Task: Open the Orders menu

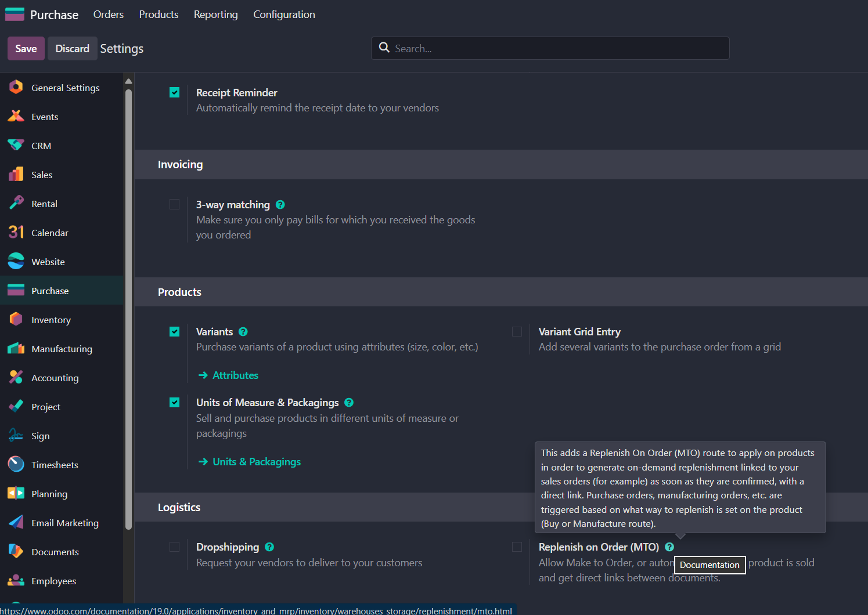Action: coord(109,15)
